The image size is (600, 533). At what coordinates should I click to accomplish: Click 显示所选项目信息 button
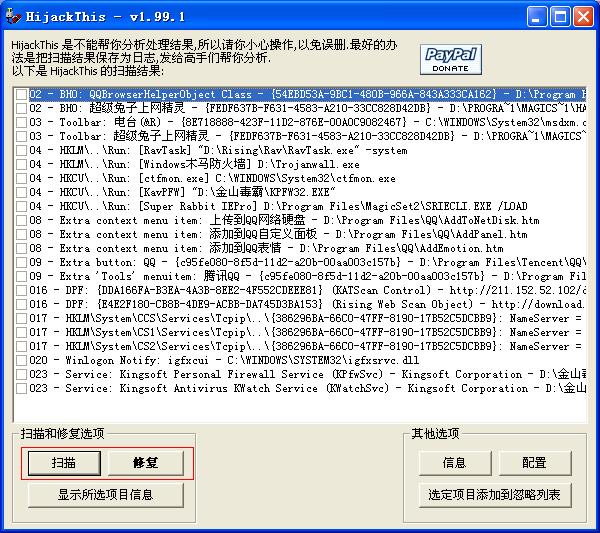[106, 495]
